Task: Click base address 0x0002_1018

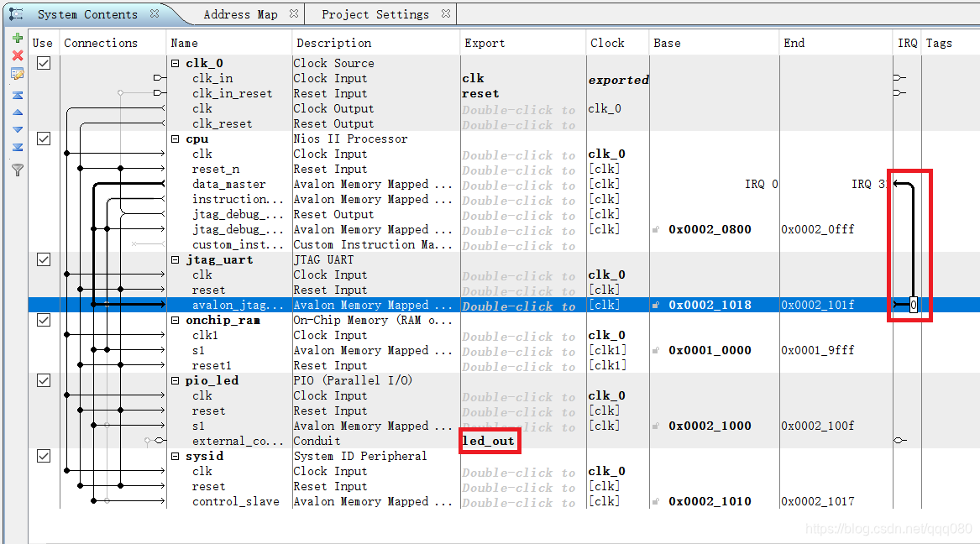Action: coord(710,305)
